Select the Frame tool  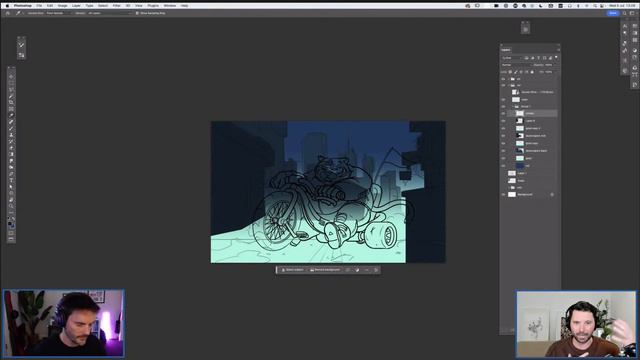coord(11,109)
